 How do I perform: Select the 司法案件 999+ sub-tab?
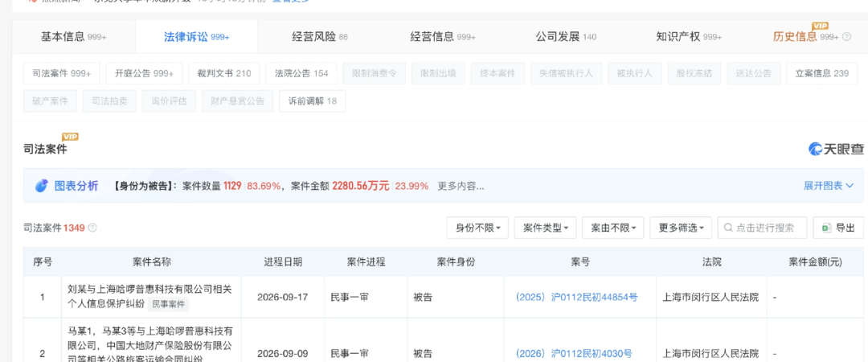click(61, 73)
